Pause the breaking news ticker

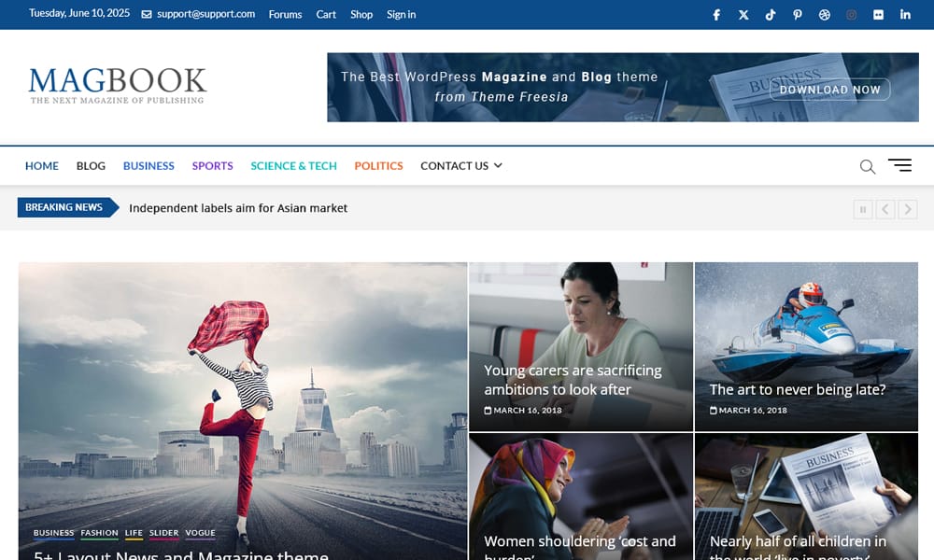point(862,209)
